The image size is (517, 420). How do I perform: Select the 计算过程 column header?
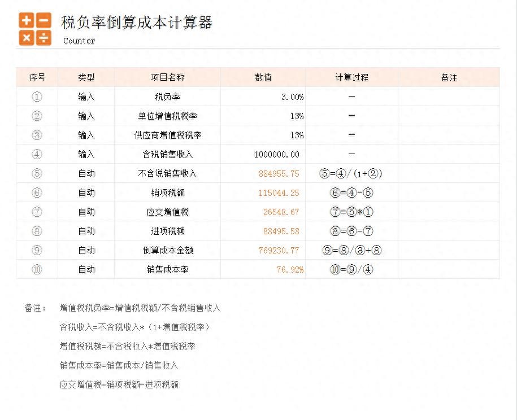[351, 77]
